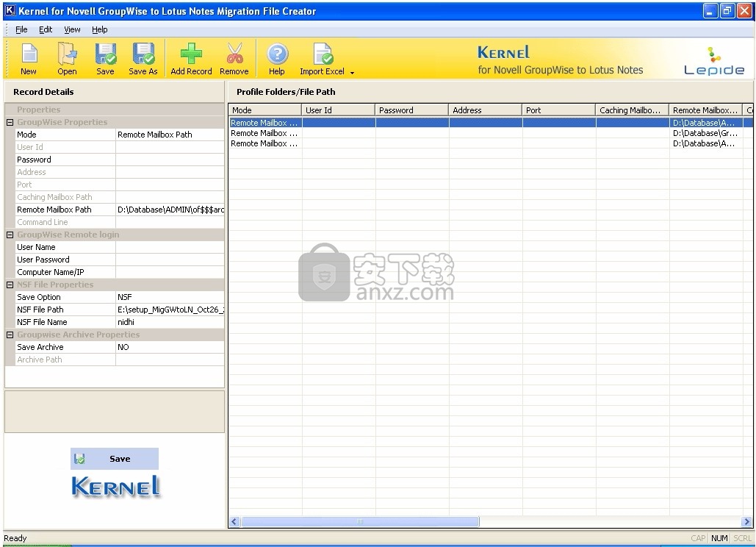Change the Save Archive NO value
756x547 pixels.
(x=170, y=347)
